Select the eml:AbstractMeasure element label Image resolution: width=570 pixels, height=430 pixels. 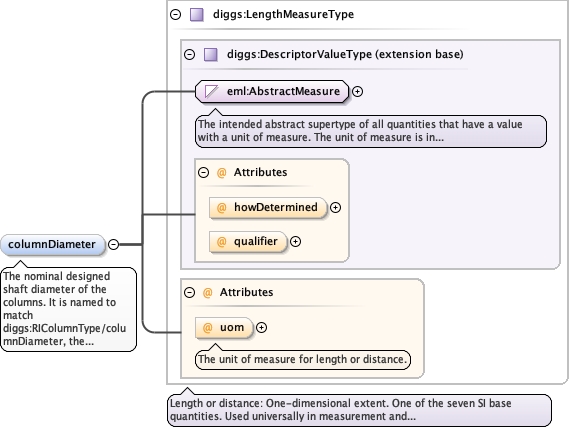tap(283, 91)
